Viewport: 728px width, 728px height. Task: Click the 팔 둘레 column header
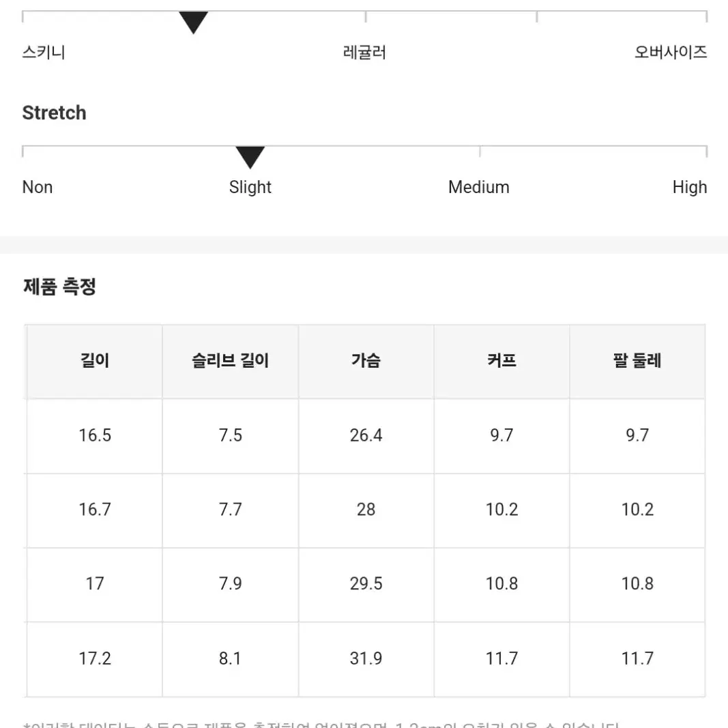coord(637,361)
